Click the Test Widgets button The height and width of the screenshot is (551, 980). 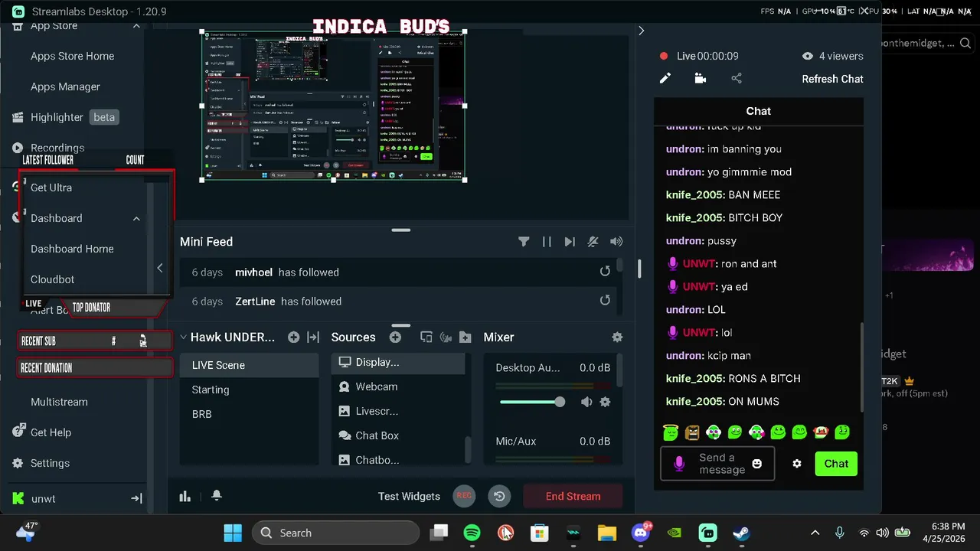409,496
